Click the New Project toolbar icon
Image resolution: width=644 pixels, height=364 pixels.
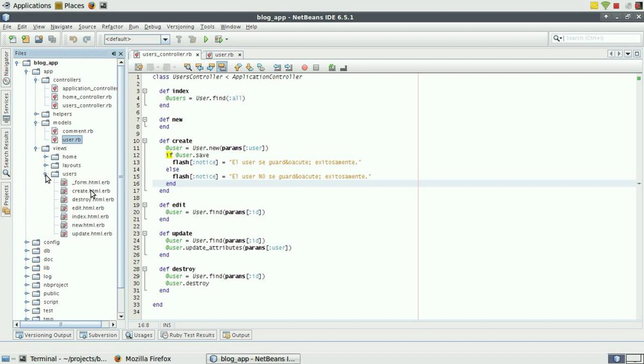pos(25,39)
